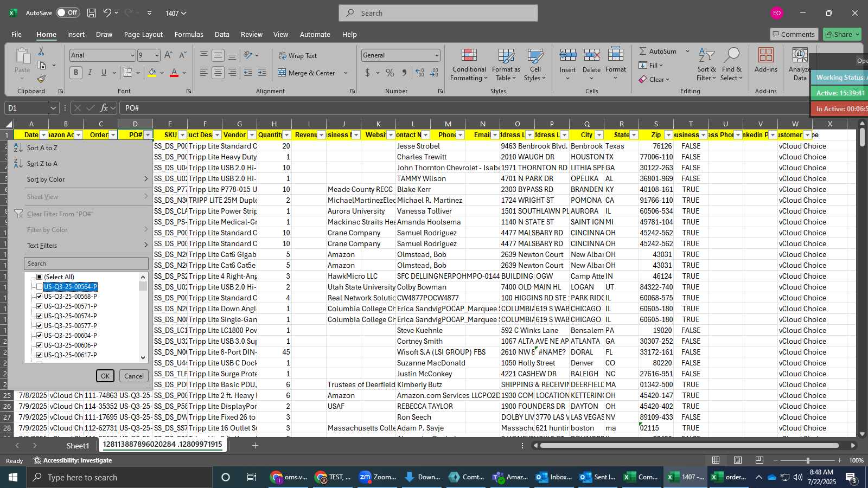Cut selection with the scissors icon
The width and height of the screenshot is (868, 488).
click(x=41, y=51)
